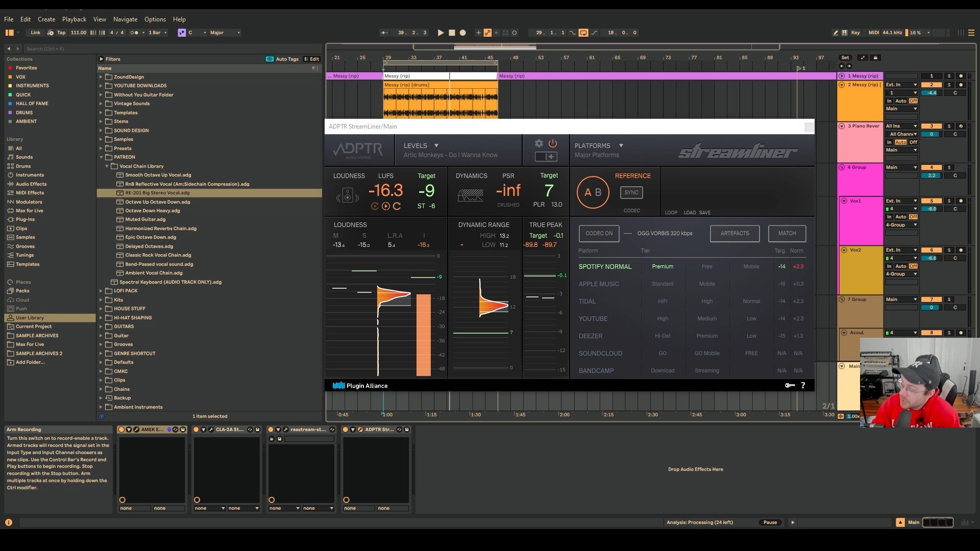Open Streamliner help question mark
980x551 pixels.
click(803, 386)
